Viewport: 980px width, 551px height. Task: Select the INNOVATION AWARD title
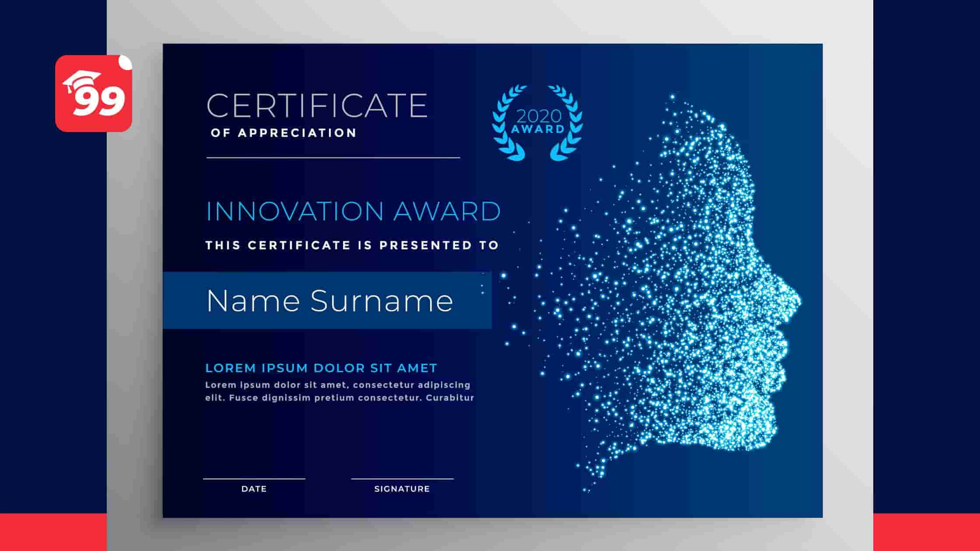point(353,212)
